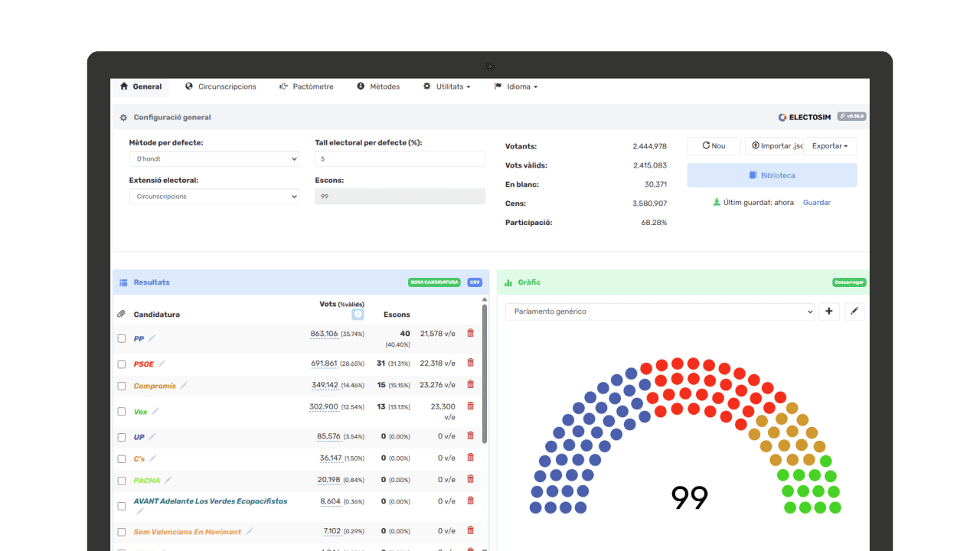Tick the checkbox beside Compromís
The image size is (980, 551).
(122, 386)
